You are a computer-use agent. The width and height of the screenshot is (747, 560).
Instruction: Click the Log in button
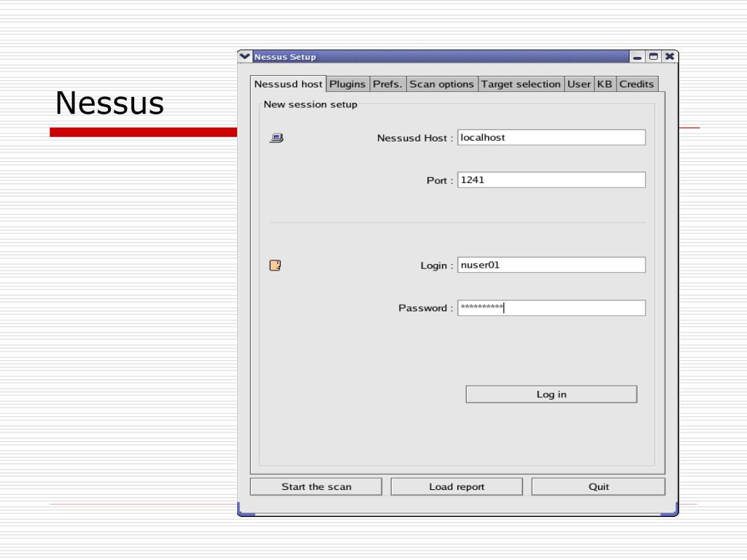click(x=551, y=394)
